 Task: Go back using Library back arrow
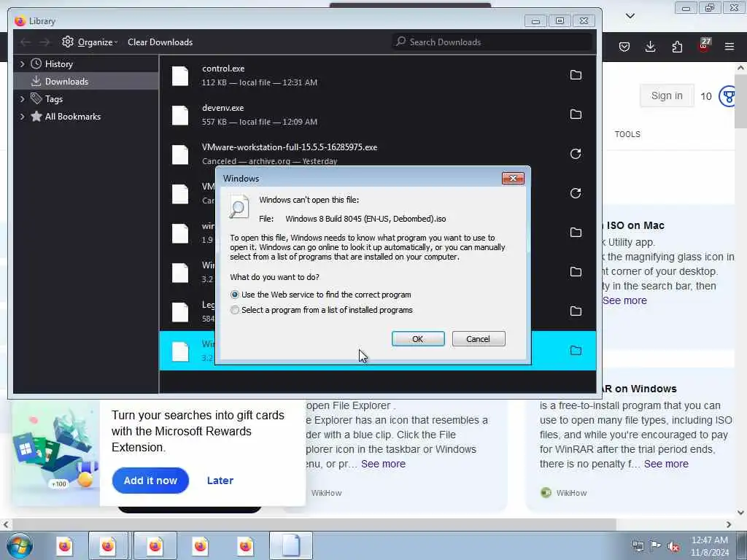(26, 42)
